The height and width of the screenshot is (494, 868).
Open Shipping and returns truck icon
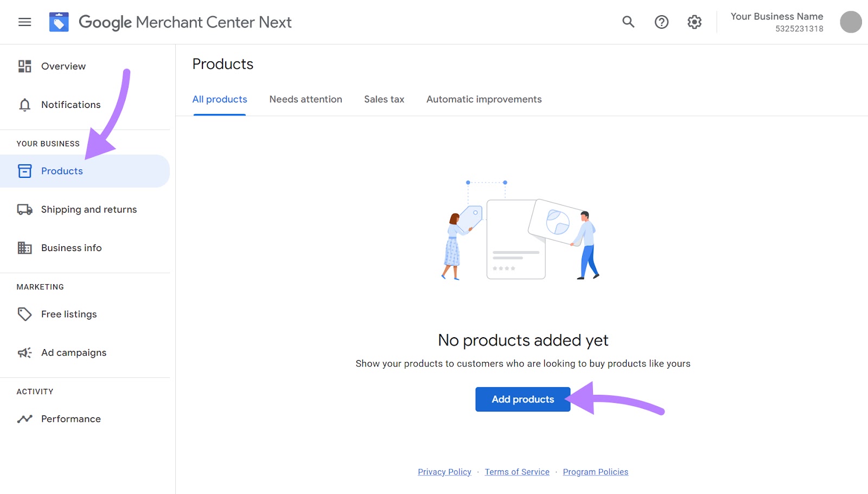pos(24,209)
